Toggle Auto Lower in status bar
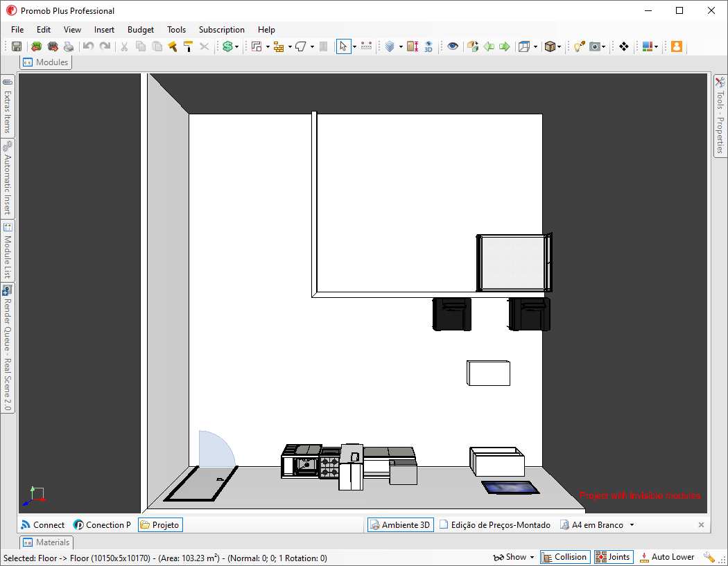Image resolution: width=728 pixels, height=566 pixels. [667, 557]
